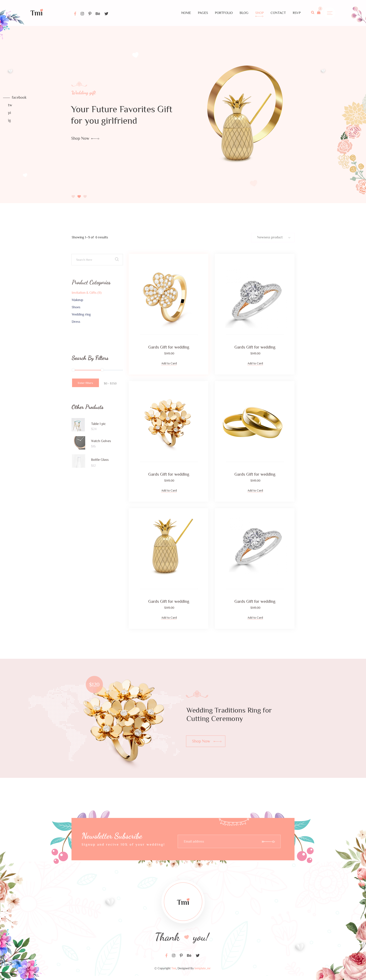Open the header Facebook icon

coord(75,14)
